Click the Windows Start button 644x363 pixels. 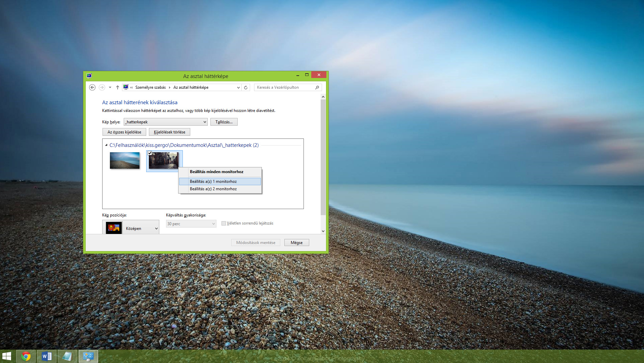coord(7,356)
